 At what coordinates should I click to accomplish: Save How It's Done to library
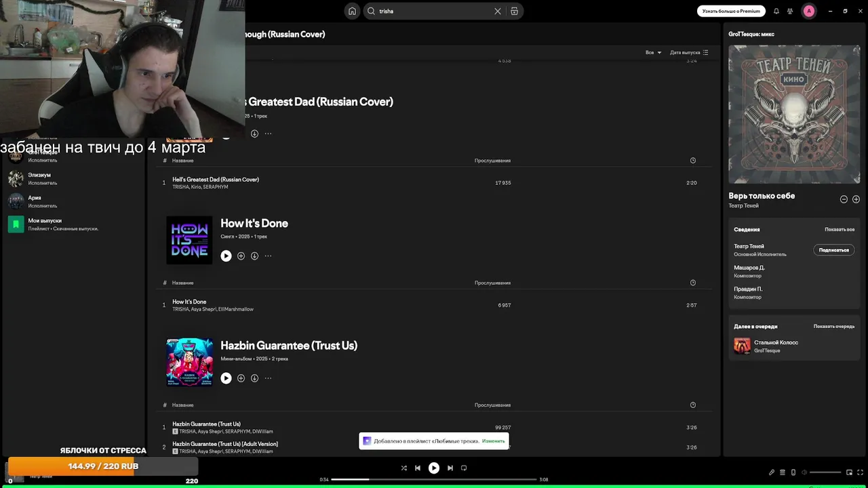pyautogui.click(x=241, y=256)
